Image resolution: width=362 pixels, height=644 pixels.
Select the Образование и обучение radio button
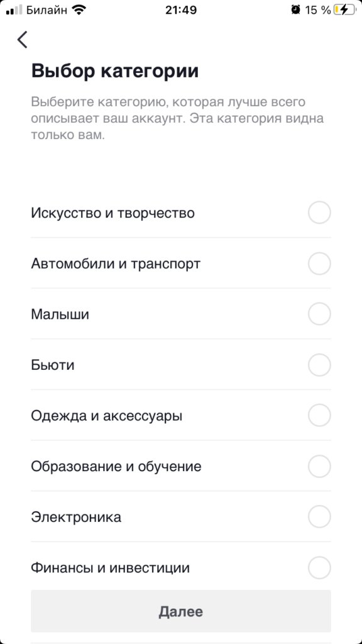[x=320, y=466]
